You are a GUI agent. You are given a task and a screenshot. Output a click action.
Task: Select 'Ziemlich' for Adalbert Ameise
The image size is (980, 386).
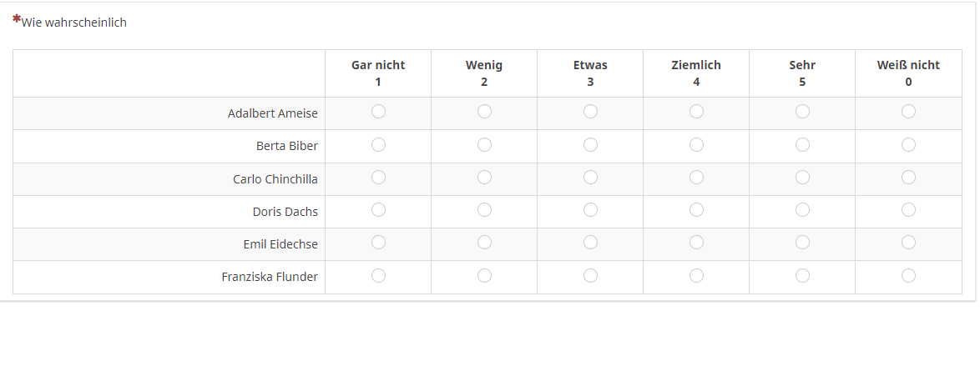tap(696, 112)
